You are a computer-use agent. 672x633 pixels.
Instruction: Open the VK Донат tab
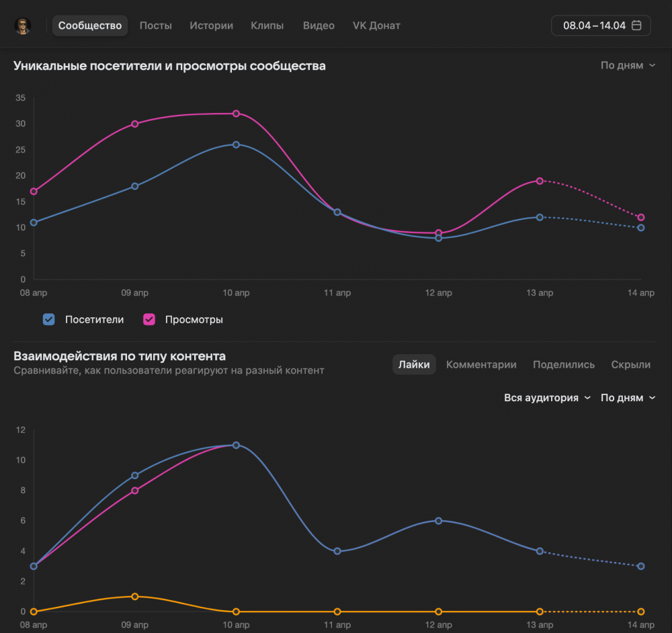376,26
